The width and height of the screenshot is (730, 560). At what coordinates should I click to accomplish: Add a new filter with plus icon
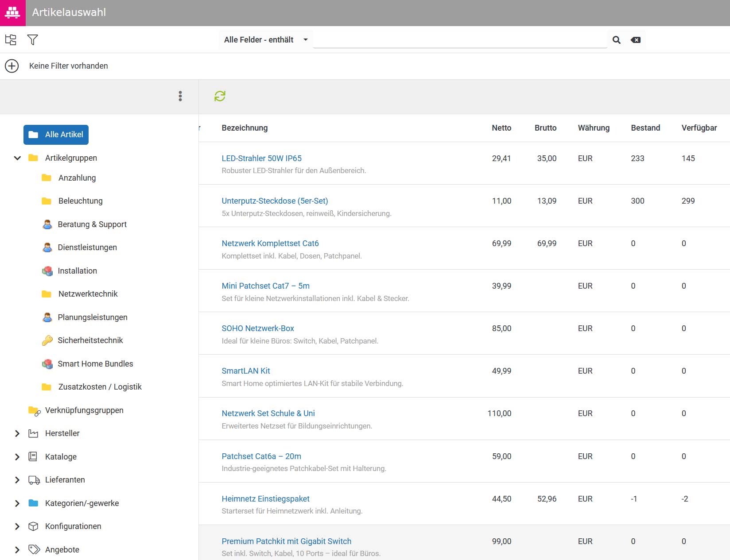coord(12,66)
